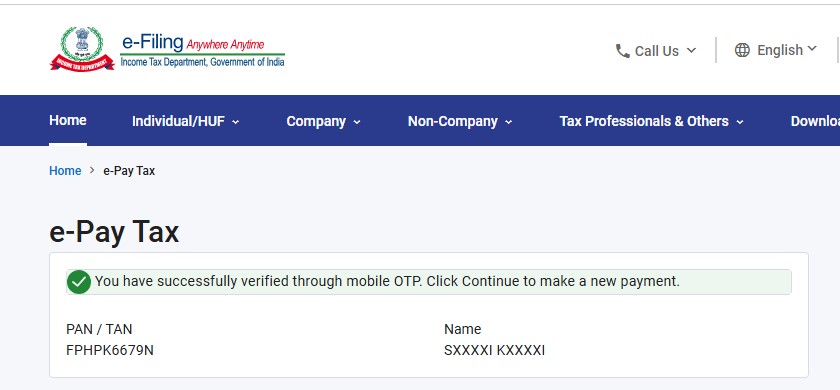Click the green success checkmark icon
This screenshot has width=840, height=390.
[79, 282]
